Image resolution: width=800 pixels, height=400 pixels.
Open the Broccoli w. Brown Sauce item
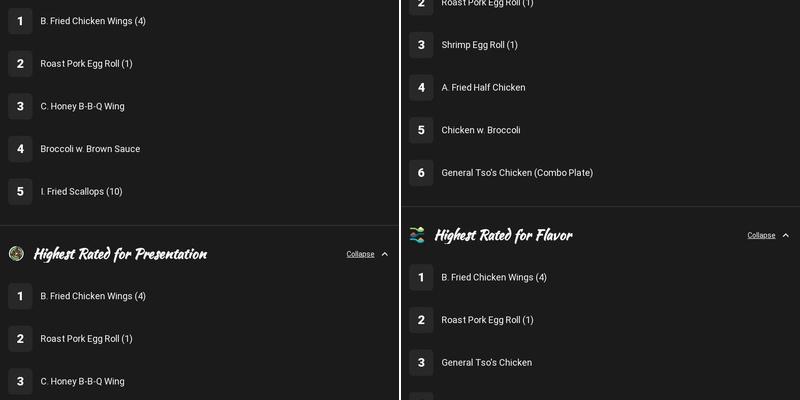[90, 149]
